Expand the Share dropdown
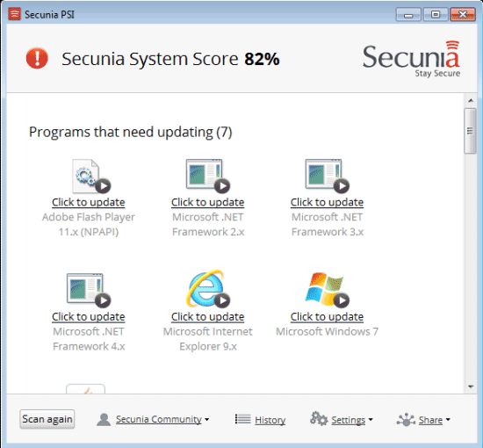Image resolution: width=483 pixels, height=448 pixels. pos(423,420)
